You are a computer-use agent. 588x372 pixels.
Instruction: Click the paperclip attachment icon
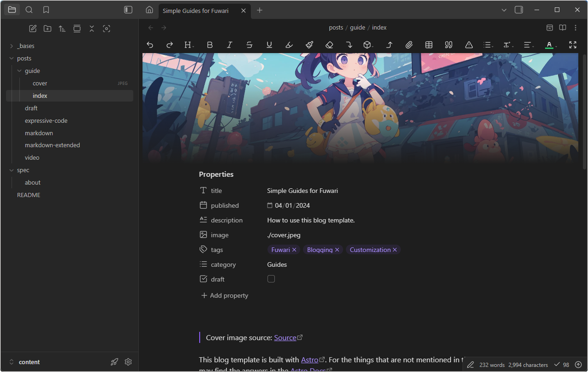tap(409, 45)
